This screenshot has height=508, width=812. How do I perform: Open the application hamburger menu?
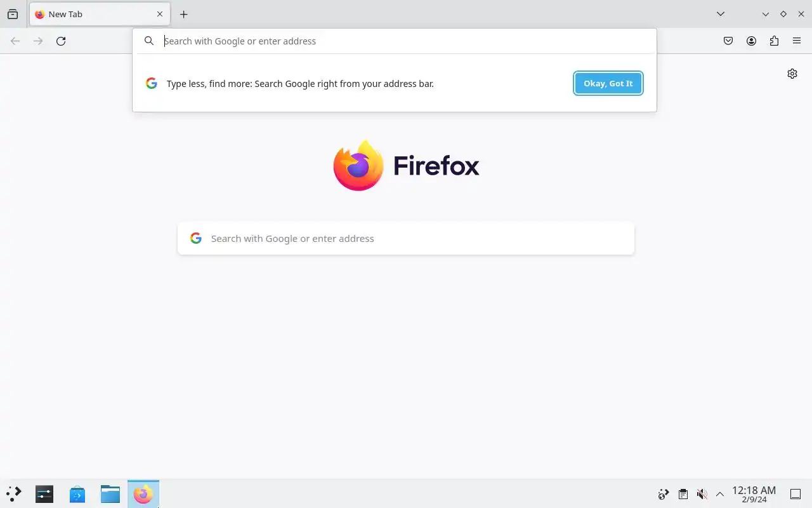[x=797, y=41]
